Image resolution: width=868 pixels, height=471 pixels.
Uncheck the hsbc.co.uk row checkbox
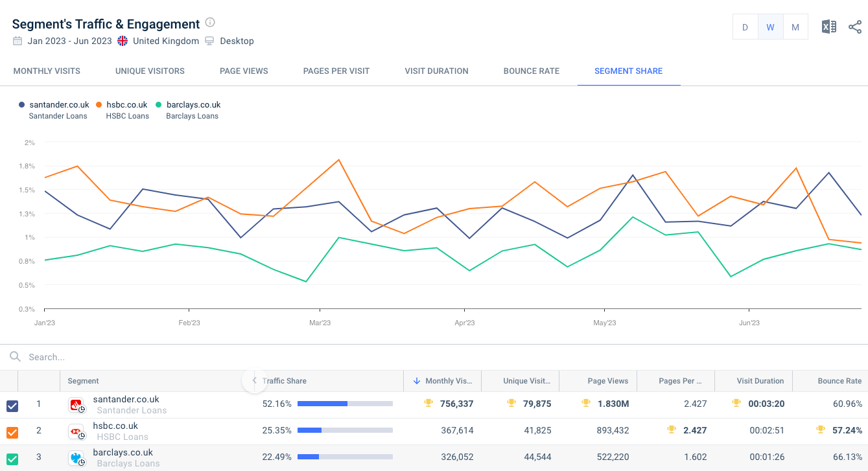(12, 432)
